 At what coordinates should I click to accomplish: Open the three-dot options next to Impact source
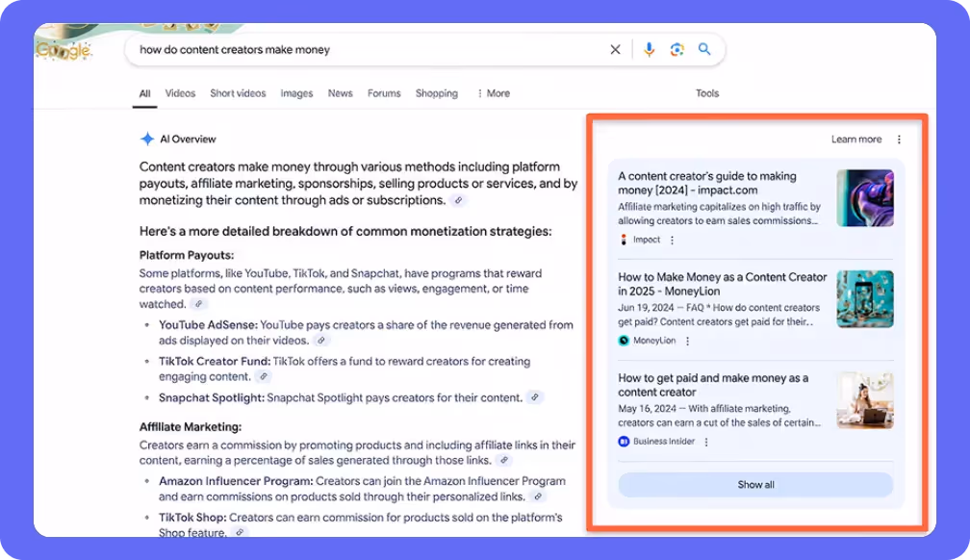point(673,241)
